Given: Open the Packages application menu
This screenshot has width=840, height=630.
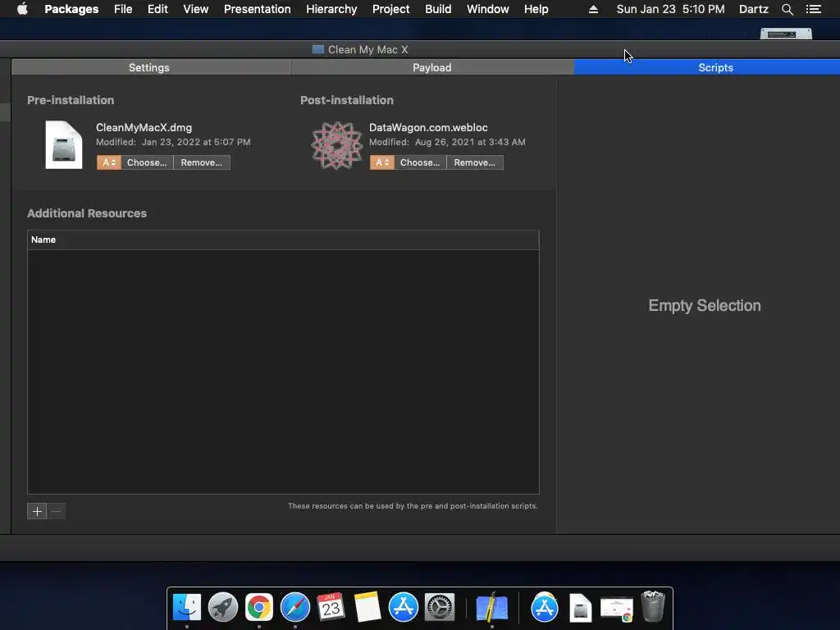Looking at the screenshot, I should [71, 9].
